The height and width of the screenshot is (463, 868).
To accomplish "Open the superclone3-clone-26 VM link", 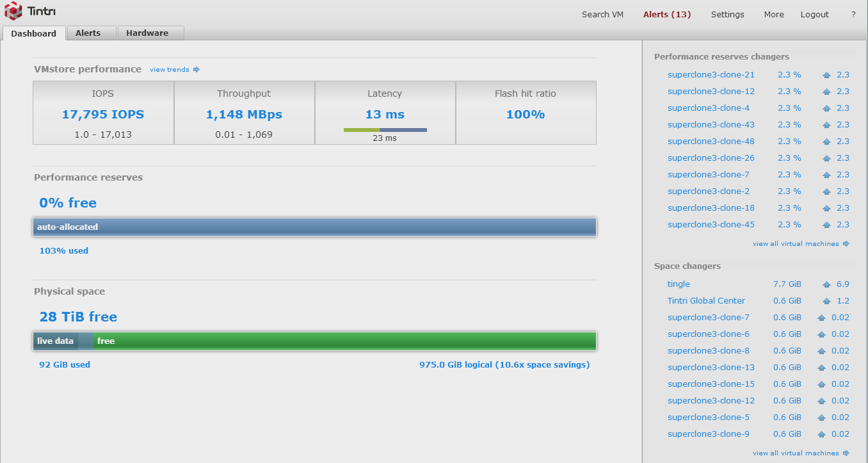I will pos(711,158).
